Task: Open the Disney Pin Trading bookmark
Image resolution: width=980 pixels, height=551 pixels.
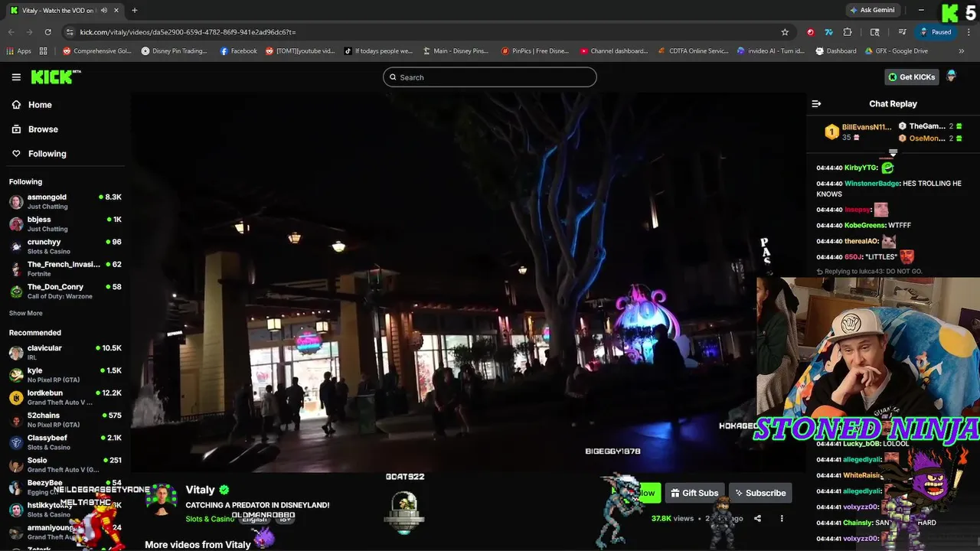Action: (175, 51)
